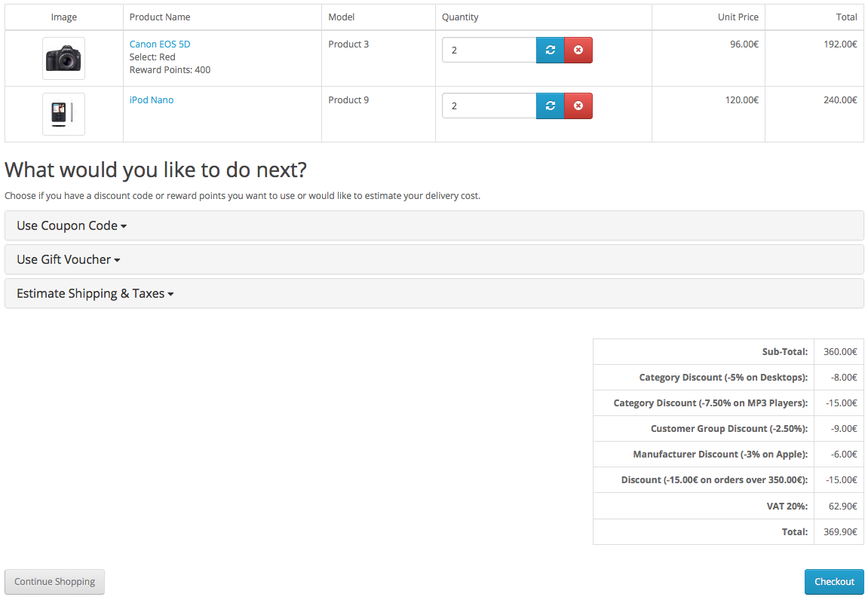This screenshot has width=868, height=600.
Task: Select the Sub-Total amount 360.00€
Action: point(840,352)
